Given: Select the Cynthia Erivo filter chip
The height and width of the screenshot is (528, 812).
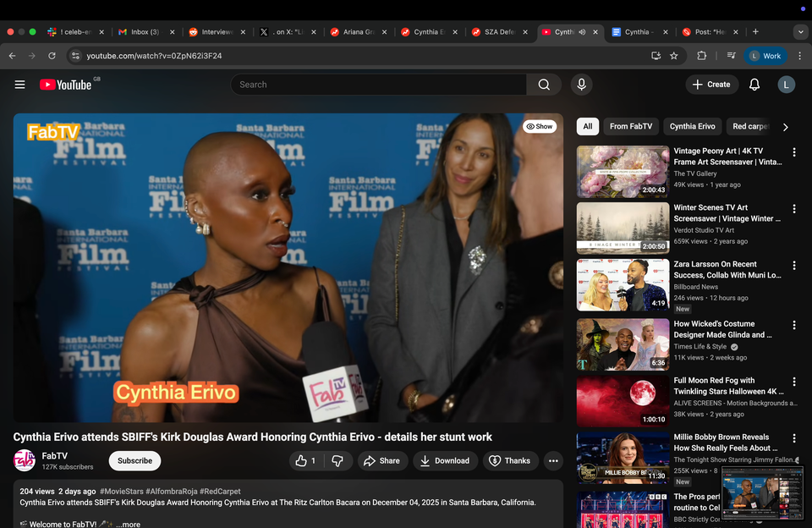Looking at the screenshot, I should click(692, 126).
